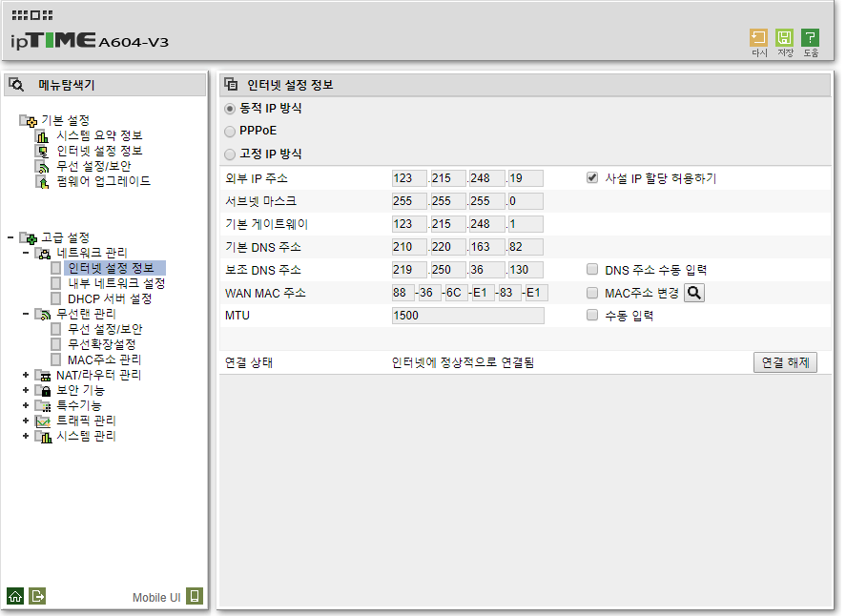The width and height of the screenshot is (846, 616).
Task: Uncheck 사설 IP 할당 허용하기 checkbox
Action: (592, 178)
